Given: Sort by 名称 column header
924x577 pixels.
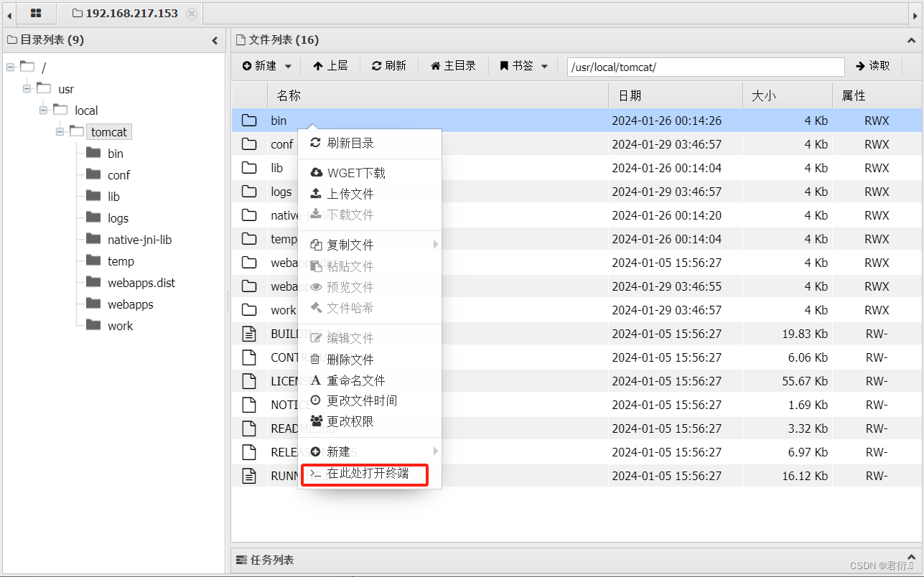Looking at the screenshot, I should 438,95.
